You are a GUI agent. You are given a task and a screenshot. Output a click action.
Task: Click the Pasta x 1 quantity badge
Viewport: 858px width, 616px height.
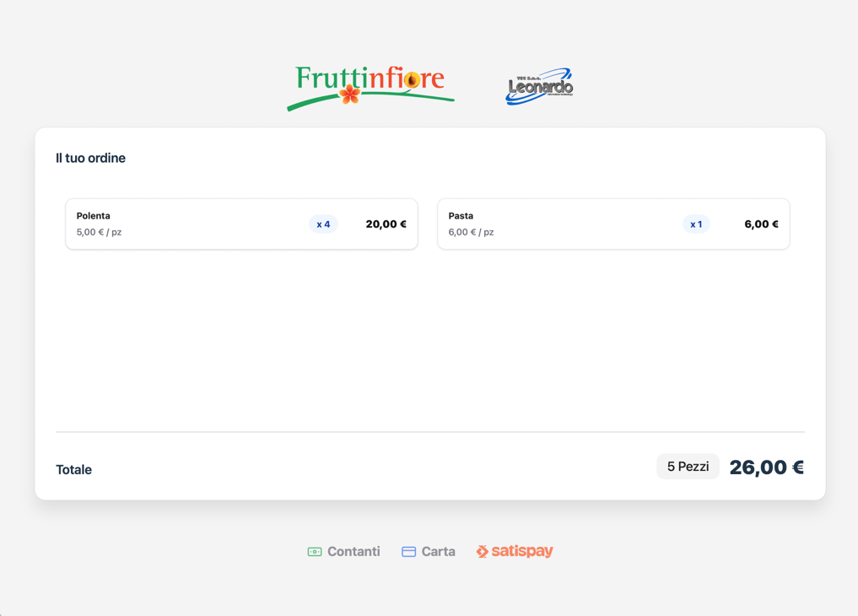click(x=696, y=224)
